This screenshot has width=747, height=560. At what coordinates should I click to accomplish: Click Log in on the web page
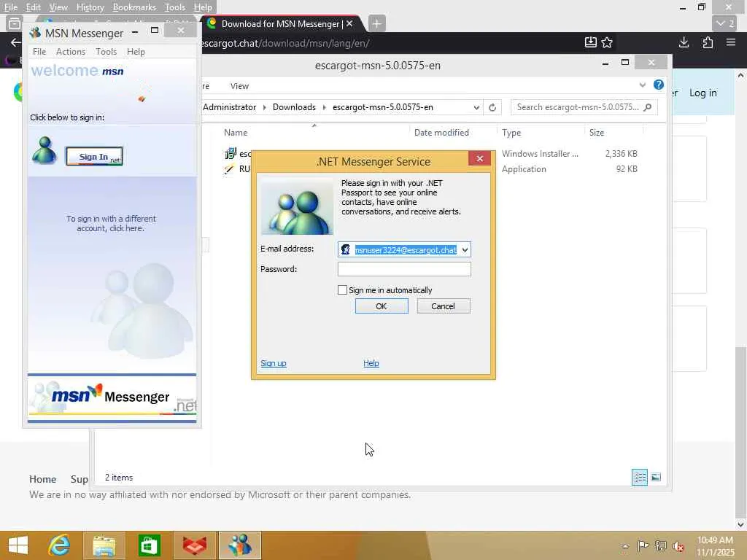(x=703, y=93)
